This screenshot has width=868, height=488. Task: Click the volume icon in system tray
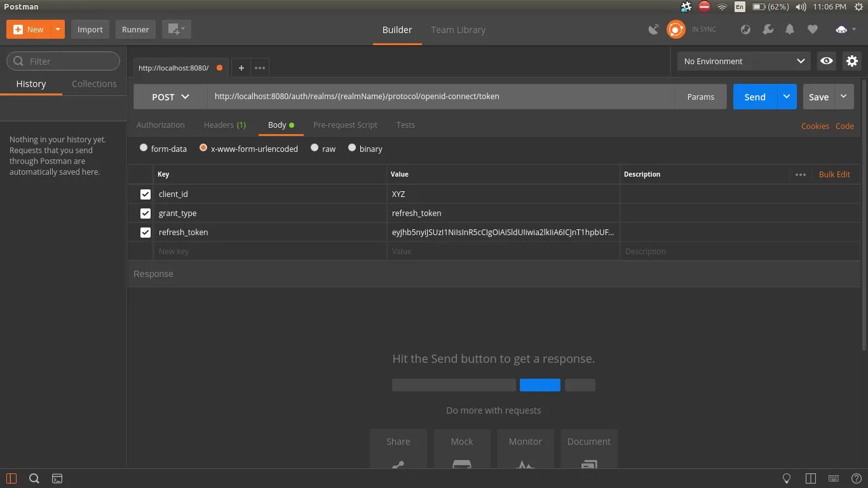coord(801,6)
